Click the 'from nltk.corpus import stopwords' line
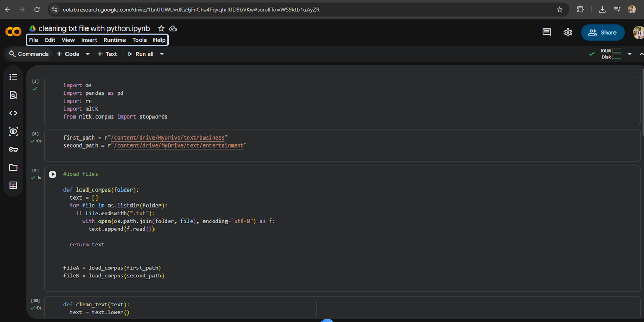 tap(115, 116)
